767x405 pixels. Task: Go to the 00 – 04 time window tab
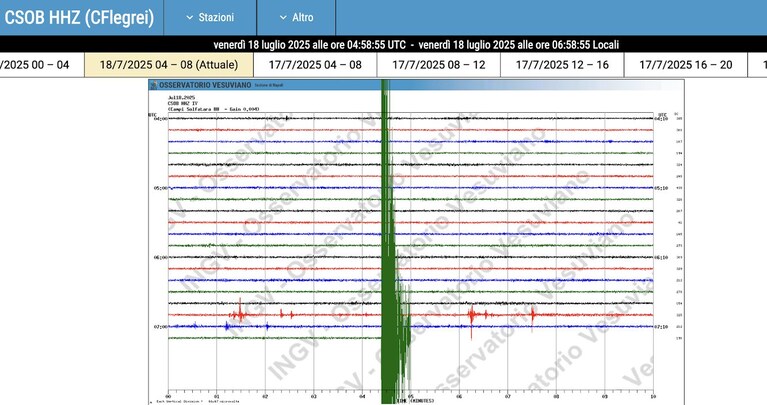coord(42,65)
